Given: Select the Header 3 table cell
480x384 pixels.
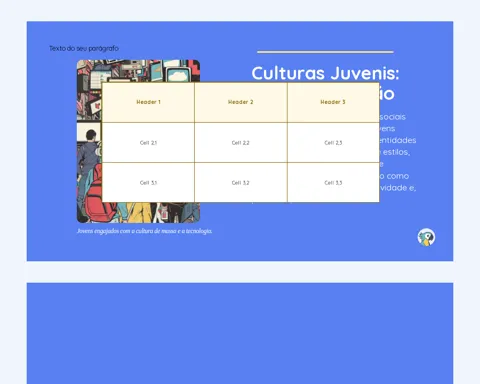Looking at the screenshot, I should click(x=333, y=102).
